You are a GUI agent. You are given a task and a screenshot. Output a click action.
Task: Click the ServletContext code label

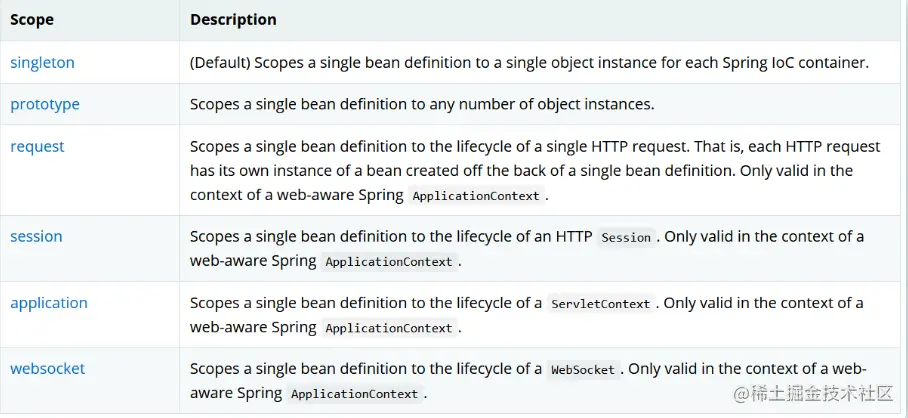(600, 304)
